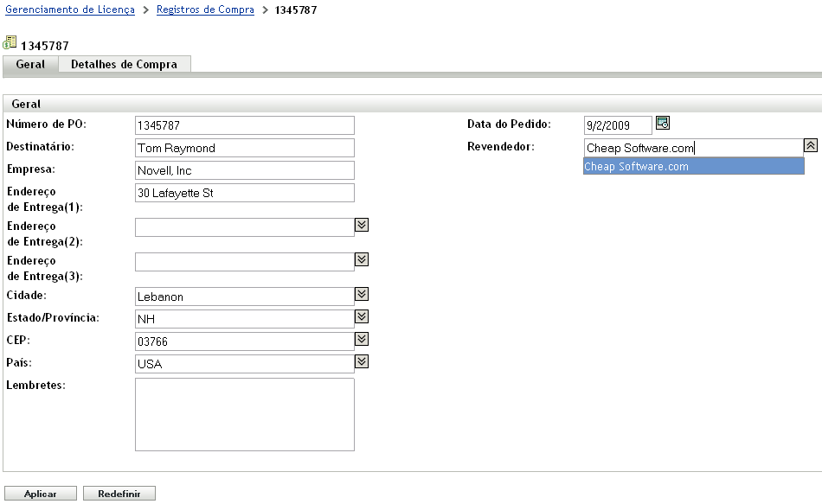Open the Cidade dropdown arrow
Screen dimensions: 822x504
coord(363,294)
